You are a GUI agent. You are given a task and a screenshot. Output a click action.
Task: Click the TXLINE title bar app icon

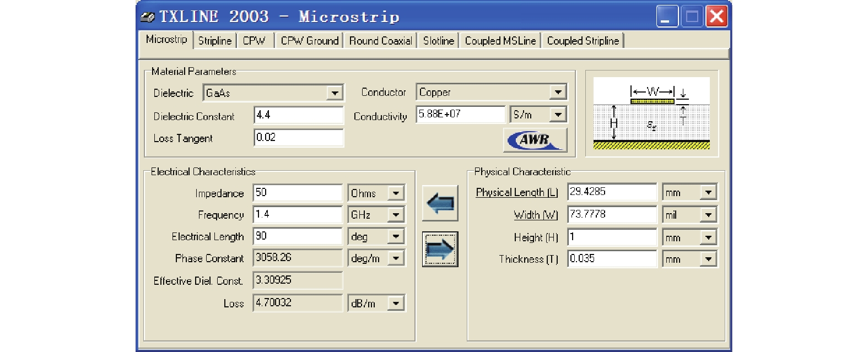click(148, 17)
